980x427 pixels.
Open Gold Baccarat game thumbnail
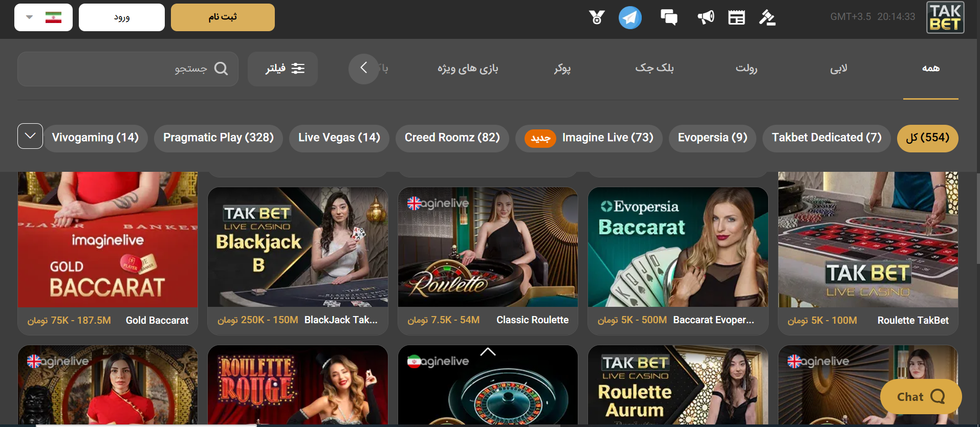[107, 239]
